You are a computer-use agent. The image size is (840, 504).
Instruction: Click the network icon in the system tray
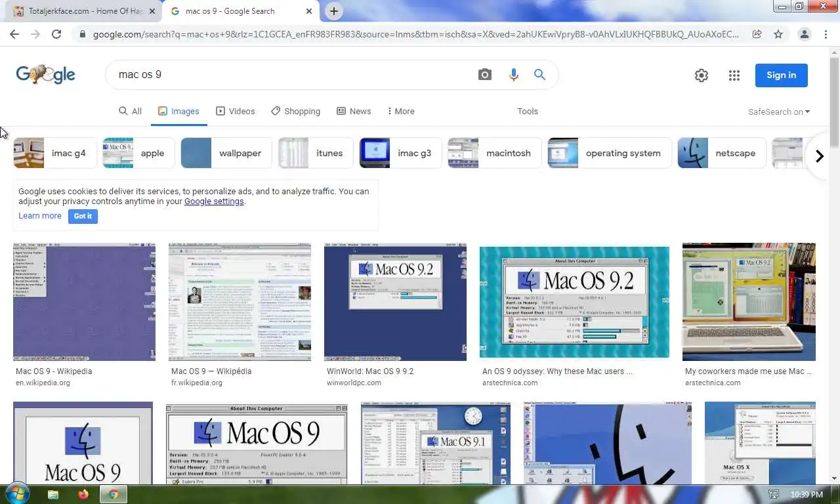coord(773,495)
